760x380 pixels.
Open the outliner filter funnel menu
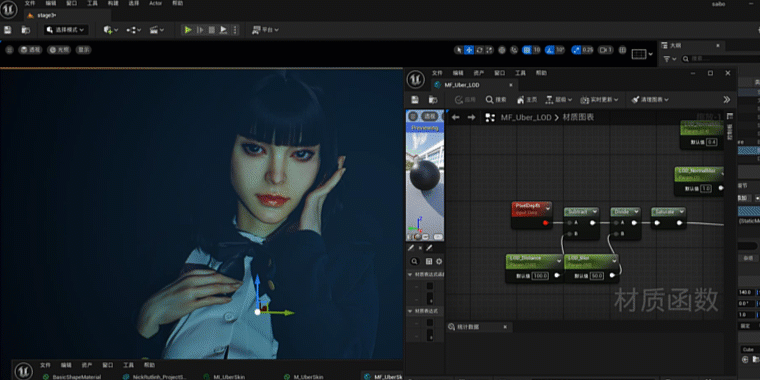670,59
